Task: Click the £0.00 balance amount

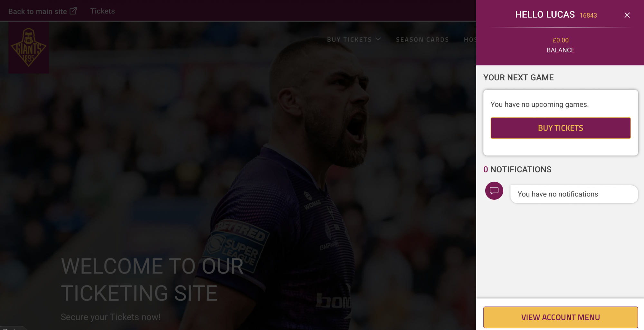Action: pos(561,40)
